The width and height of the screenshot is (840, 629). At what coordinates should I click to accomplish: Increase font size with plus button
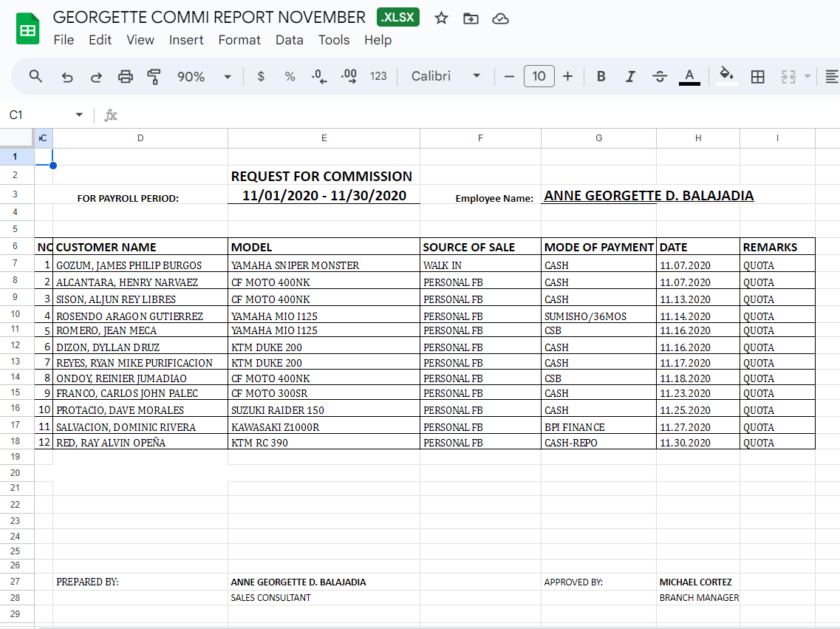pyautogui.click(x=568, y=77)
